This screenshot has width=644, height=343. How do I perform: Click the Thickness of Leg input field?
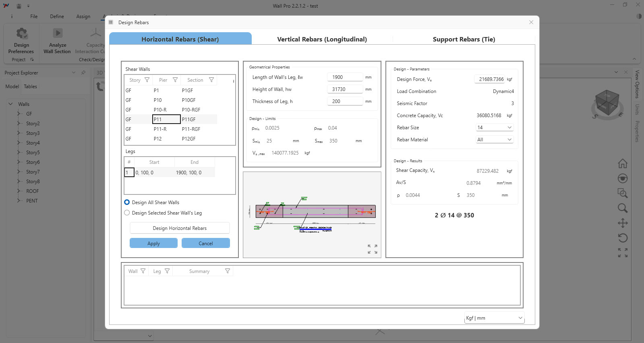point(345,101)
